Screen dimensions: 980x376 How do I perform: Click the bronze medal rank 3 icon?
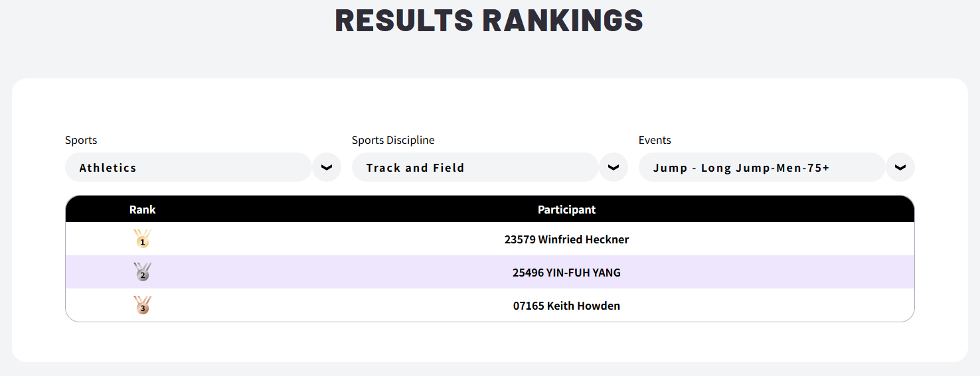point(142,305)
